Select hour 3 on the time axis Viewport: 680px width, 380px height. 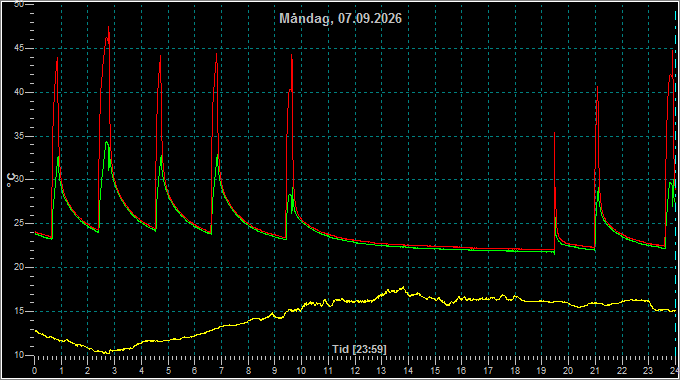coord(114,371)
